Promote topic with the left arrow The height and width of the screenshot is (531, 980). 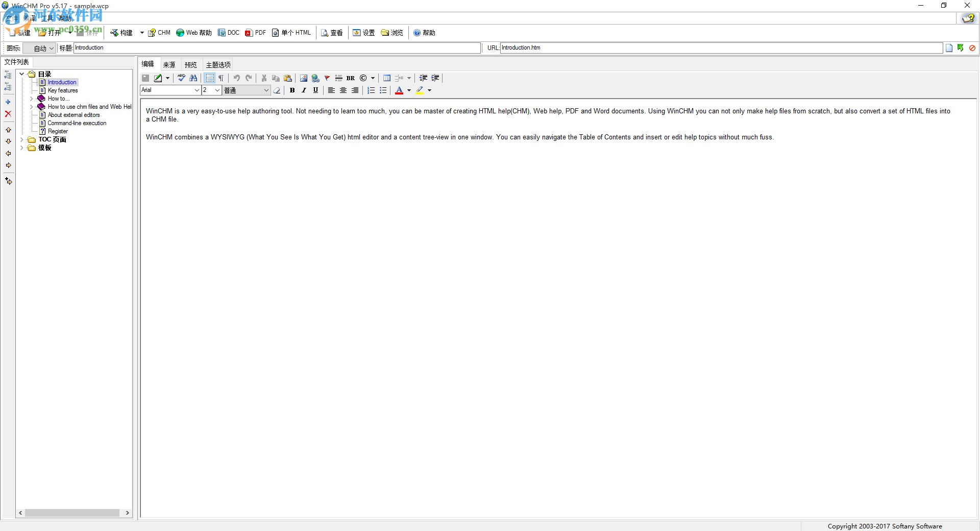pos(8,153)
